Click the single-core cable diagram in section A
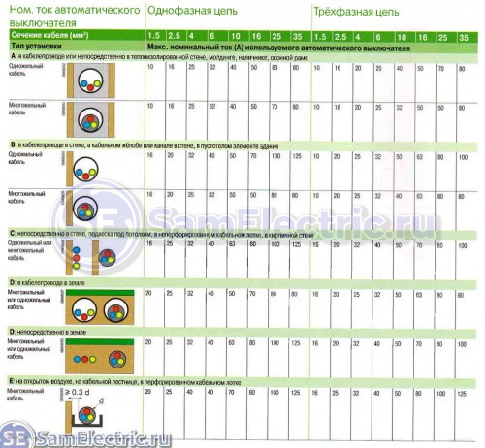This screenshot has width=485, height=448. point(91,80)
